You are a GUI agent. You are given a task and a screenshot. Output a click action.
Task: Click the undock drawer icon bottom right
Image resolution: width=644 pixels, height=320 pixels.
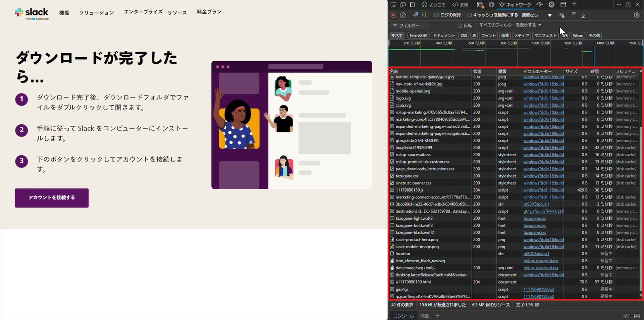(626, 316)
